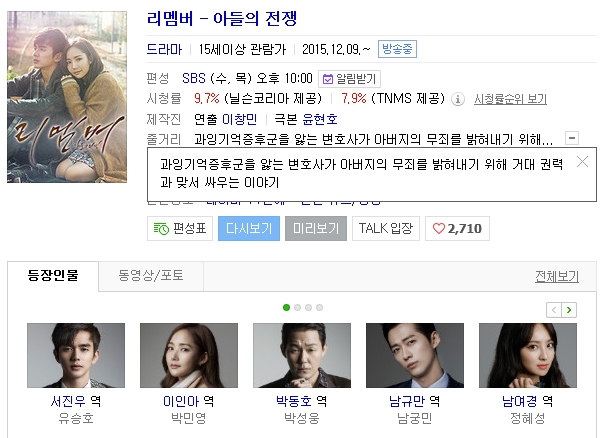This screenshot has width=605, height=438.
Task: Collapse the 줄거리 synopsis with minus icon
Action: click(x=572, y=138)
